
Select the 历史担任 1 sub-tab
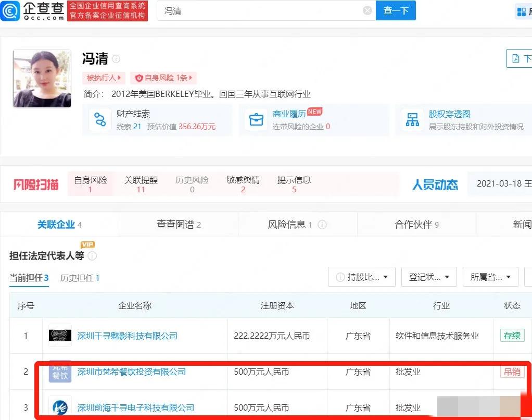[x=80, y=278]
